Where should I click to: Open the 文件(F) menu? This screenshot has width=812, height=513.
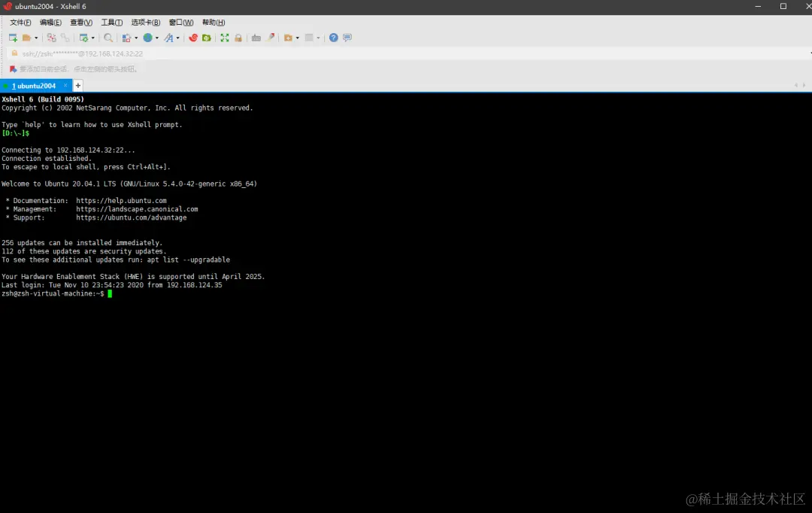pos(20,23)
